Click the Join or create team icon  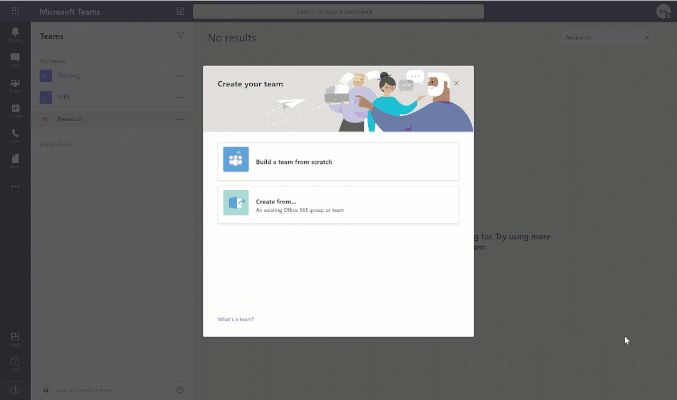[x=46, y=390]
